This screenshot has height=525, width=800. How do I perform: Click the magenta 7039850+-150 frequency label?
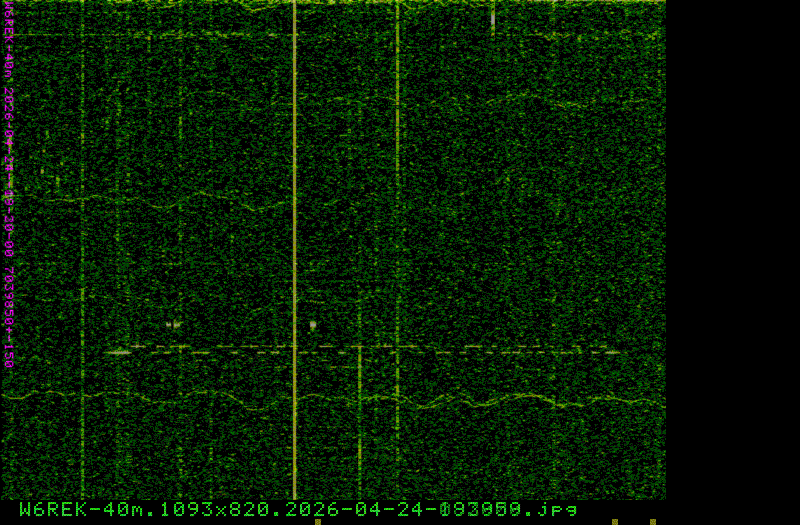pyautogui.click(x=9, y=317)
